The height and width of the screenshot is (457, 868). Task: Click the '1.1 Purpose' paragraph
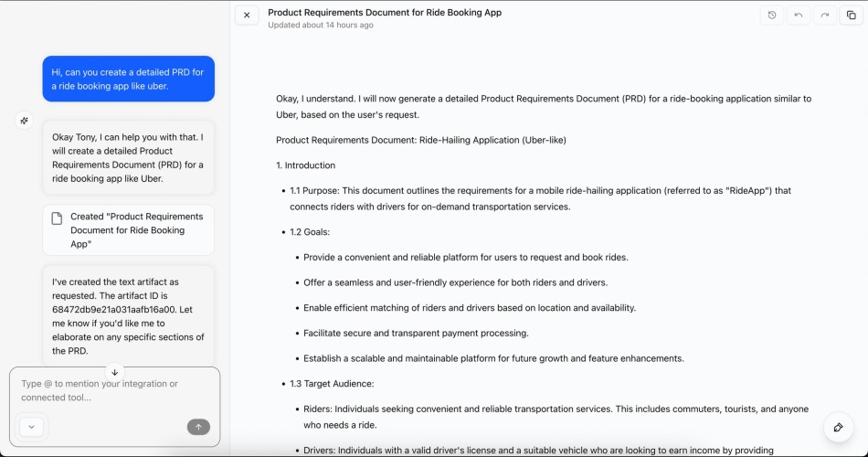(x=540, y=198)
